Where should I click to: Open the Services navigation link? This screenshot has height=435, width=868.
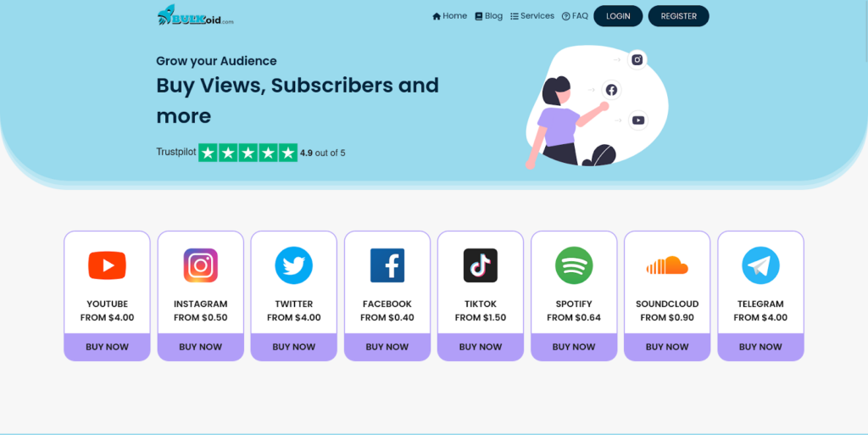click(532, 16)
